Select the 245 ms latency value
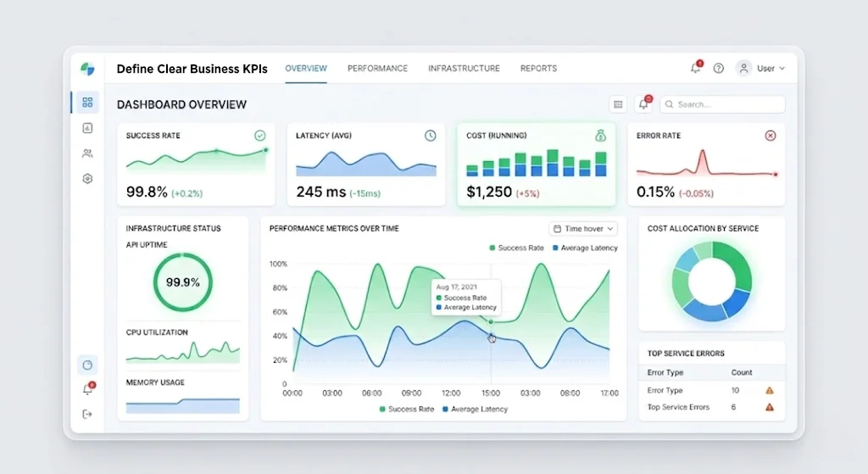 click(321, 192)
